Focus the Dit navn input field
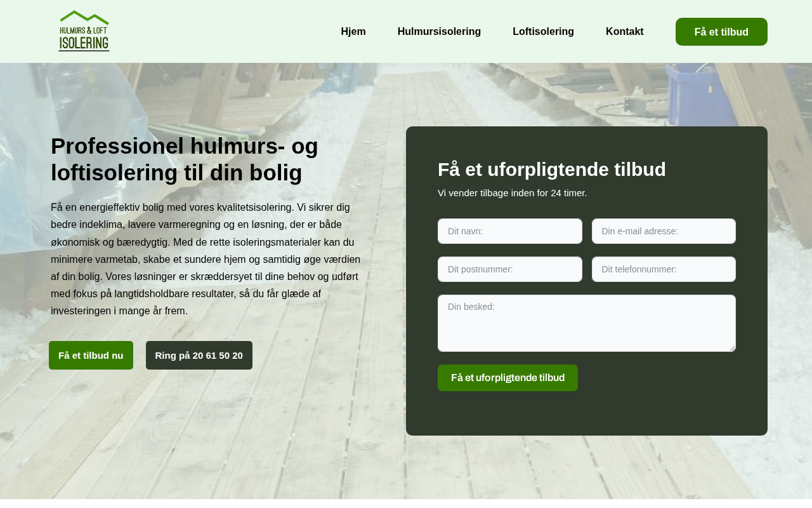812x508 pixels. click(x=510, y=231)
